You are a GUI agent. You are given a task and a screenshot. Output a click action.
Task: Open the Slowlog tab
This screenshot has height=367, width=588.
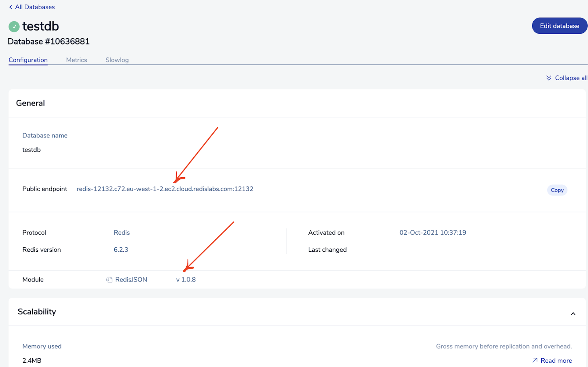[117, 60]
